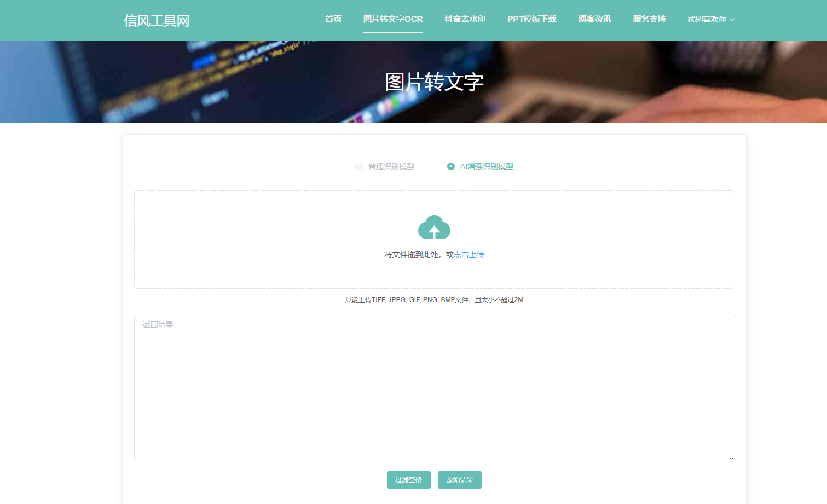Viewport: 827px width, 504px height.
Task: Click the 过滤空格 button
Action: coord(409,480)
